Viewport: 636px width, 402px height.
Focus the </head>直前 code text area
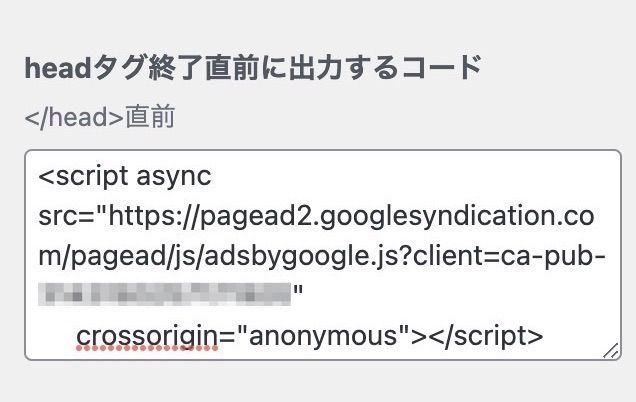point(323,255)
